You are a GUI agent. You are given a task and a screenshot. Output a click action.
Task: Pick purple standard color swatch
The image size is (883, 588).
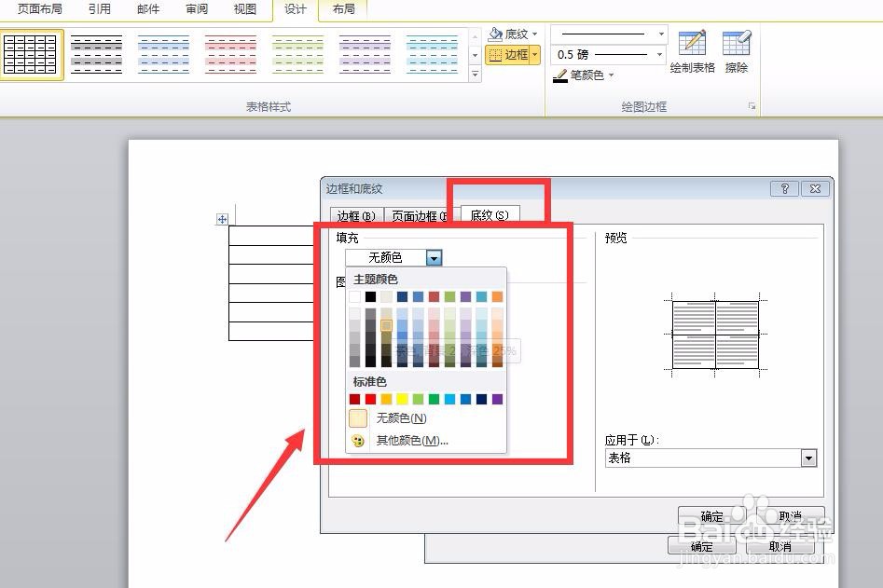(x=497, y=399)
